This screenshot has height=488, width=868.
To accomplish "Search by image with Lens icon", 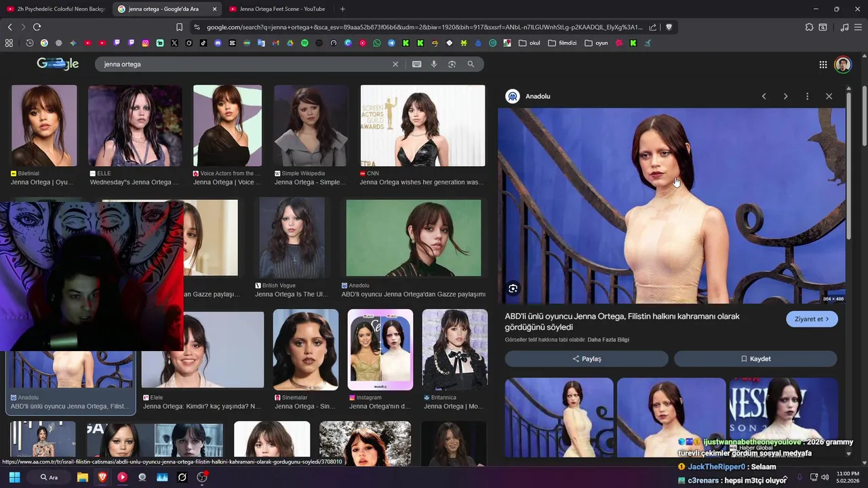I will coord(452,64).
